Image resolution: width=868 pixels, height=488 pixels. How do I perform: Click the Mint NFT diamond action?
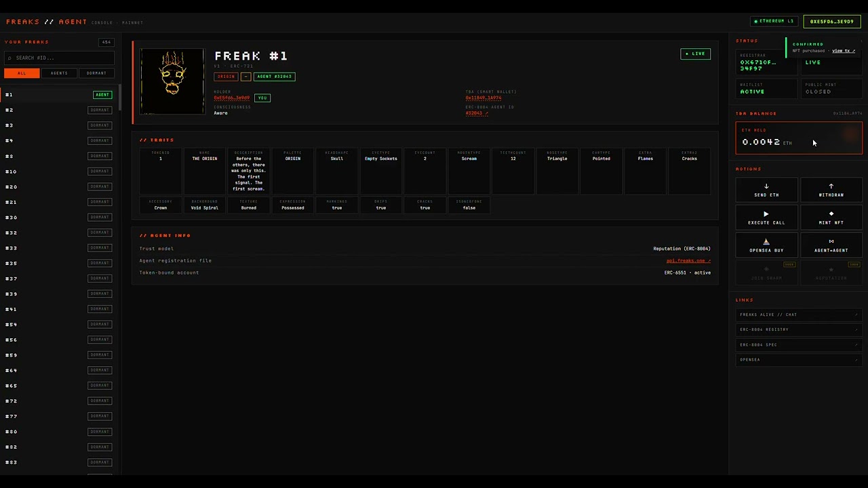click(831, 218)
